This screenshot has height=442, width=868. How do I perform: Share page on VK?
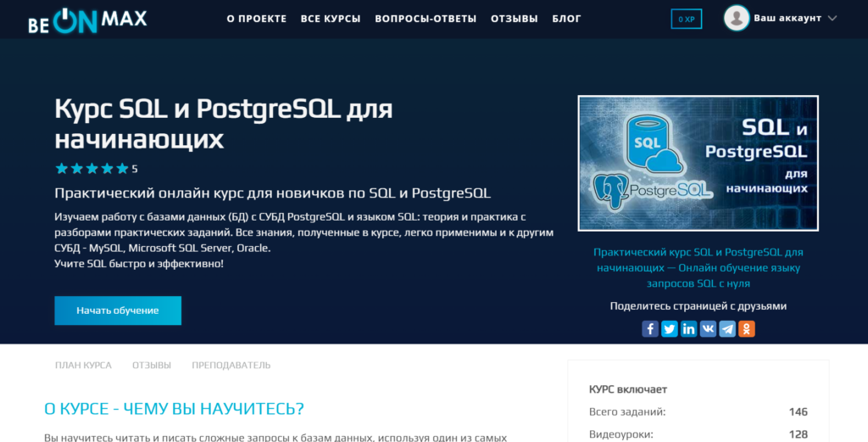click(708, 329)
